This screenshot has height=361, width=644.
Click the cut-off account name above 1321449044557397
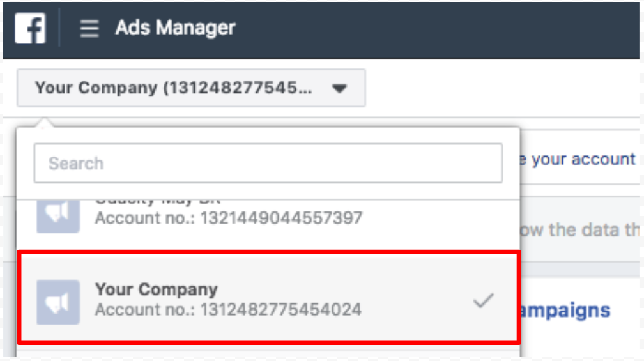[x=157, y=201]
